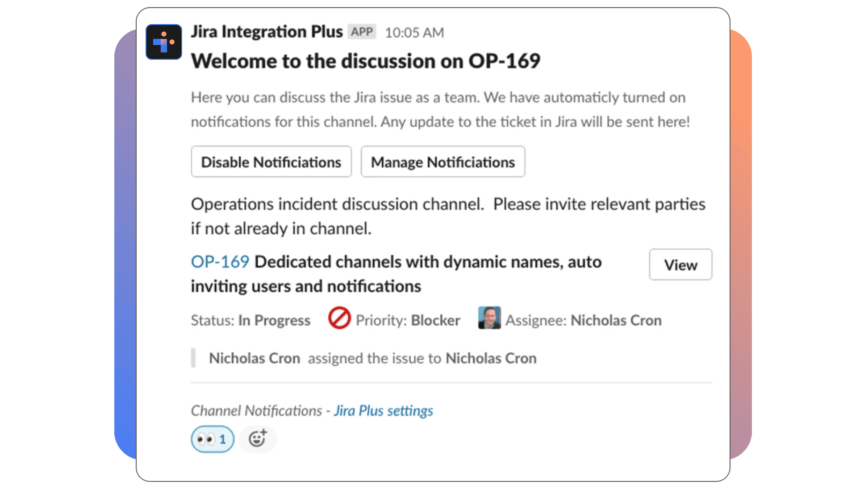Open Manage Notifications
This screenshot has width=868, height=489.
[443, 162]
